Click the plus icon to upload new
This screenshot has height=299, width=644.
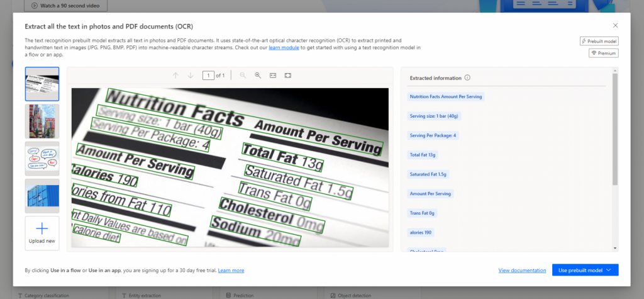click(x=42, y=228)
